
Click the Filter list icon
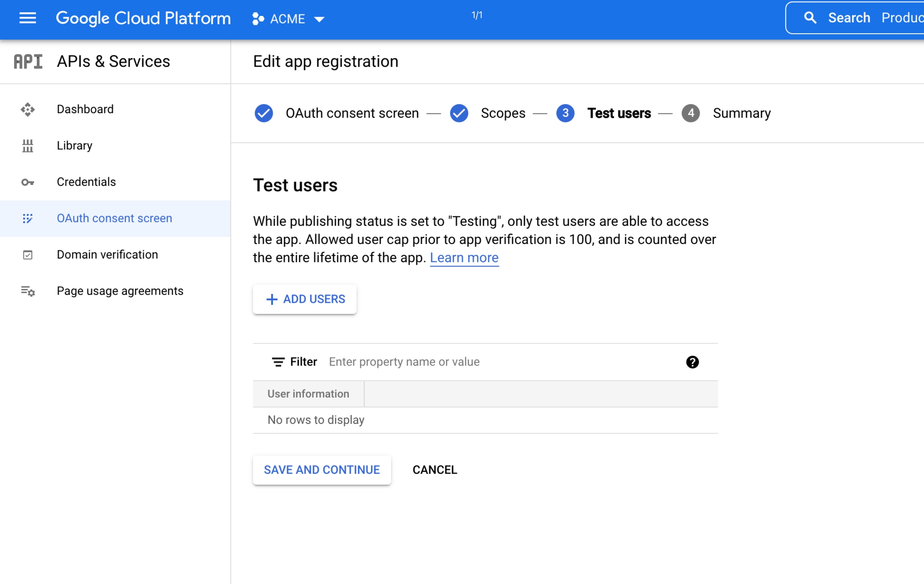coord(278,362)
